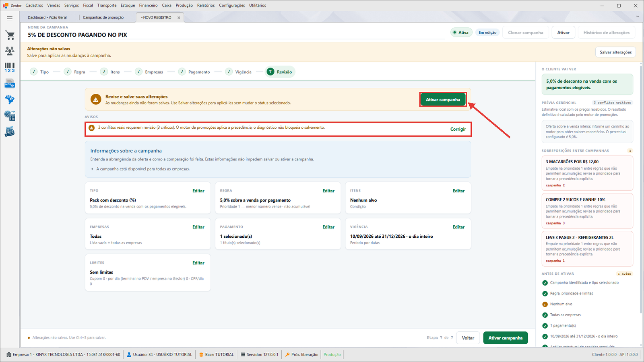Open Histórico de alterações
This screenshot has height=362, width=644.
pyautogui.click(x=607, y=33)
